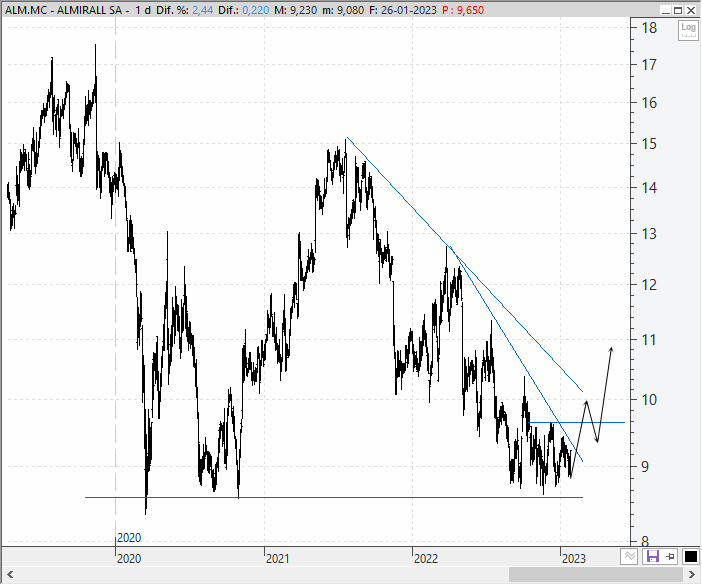The width and height of the screenshot is (702, 585).
Task: Click the 12 price axis label
Action: coord(649,285)
